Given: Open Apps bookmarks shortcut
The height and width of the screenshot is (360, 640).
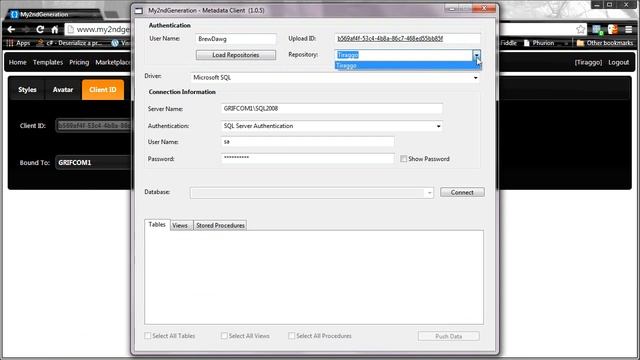Looking at the screenshot, I should coord(18,43).
